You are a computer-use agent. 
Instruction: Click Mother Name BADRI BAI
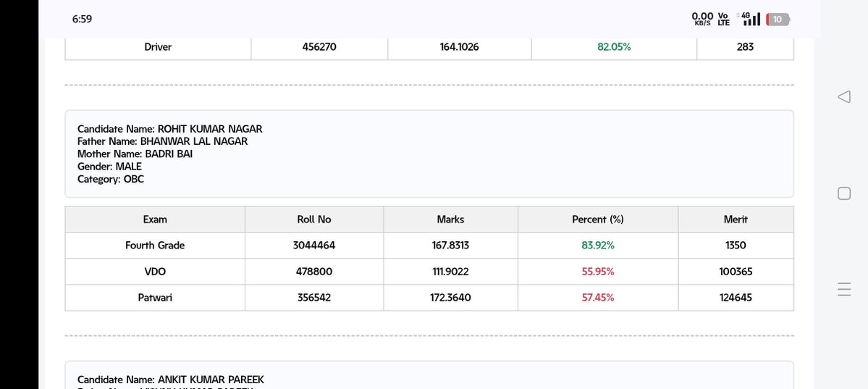click(135, 154)
